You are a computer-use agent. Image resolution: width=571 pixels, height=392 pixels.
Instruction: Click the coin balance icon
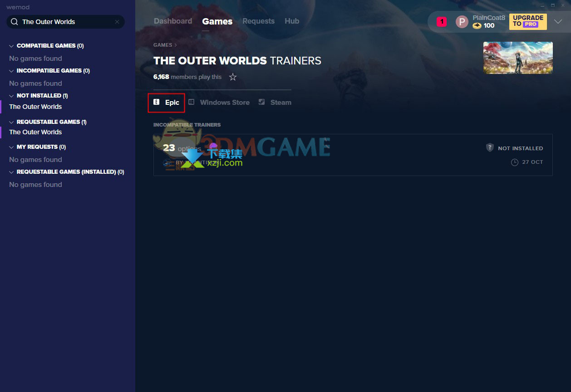click(x=477, y=26)
